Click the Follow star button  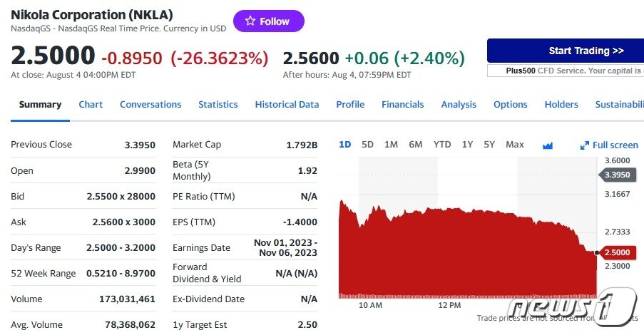[268, 21]
